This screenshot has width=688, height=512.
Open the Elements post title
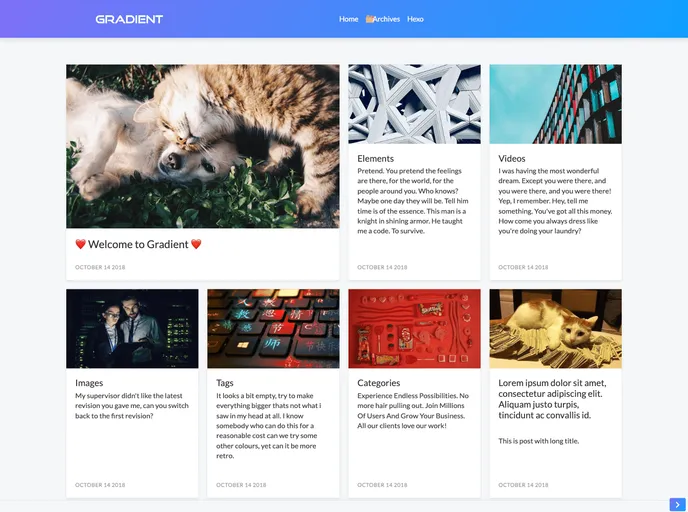point(375,158)
